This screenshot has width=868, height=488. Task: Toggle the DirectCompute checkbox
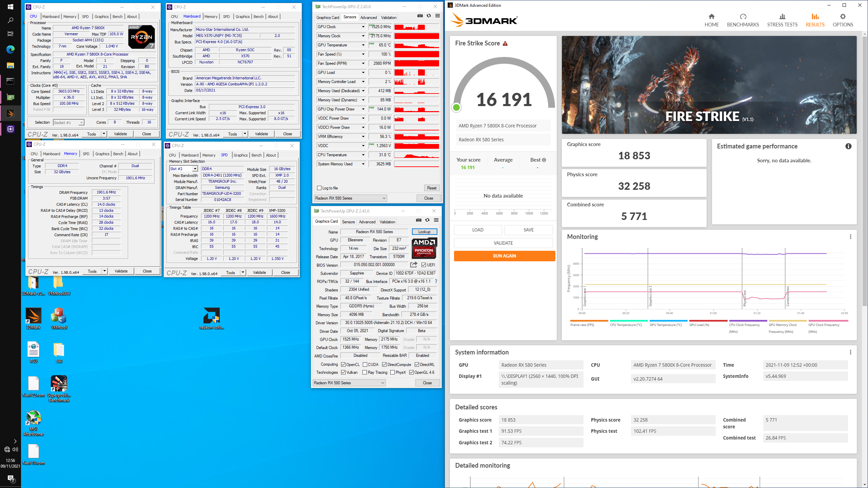point(384,365)
